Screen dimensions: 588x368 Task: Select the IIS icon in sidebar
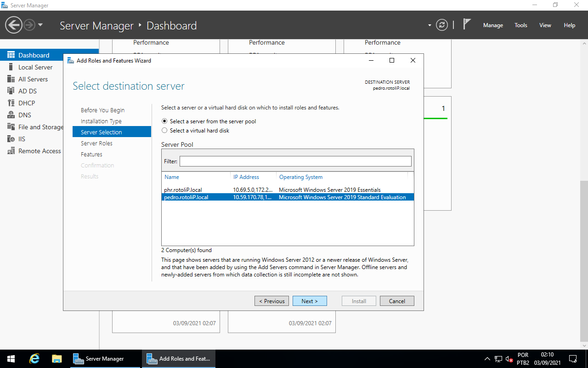pyautogui.click(x=11, y=139)
